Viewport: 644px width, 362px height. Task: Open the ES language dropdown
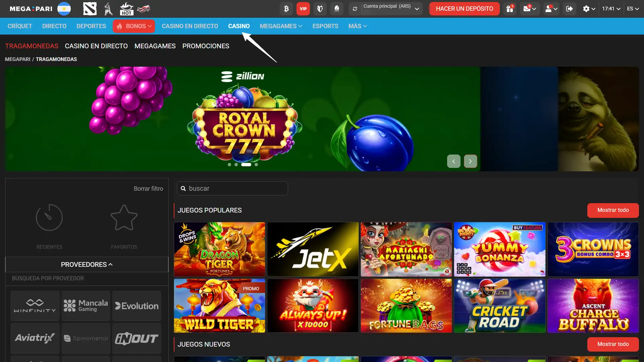point(633,9)
